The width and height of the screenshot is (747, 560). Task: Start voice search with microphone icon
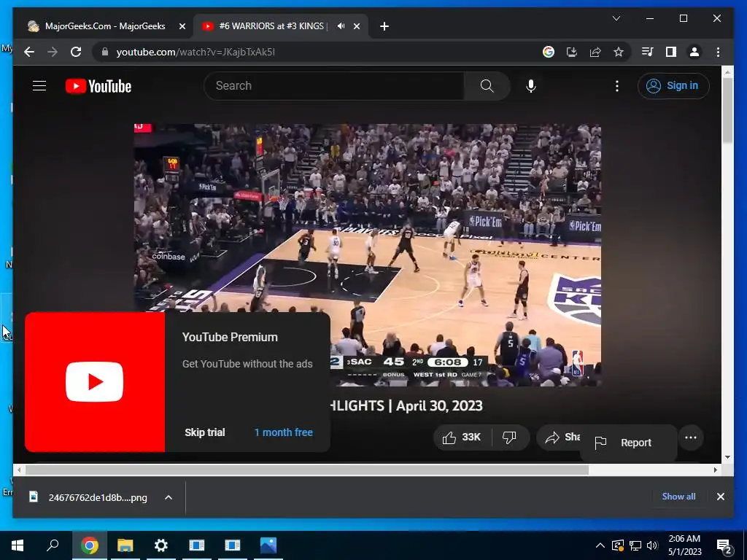pyautogui.click(x=531, y=86)
